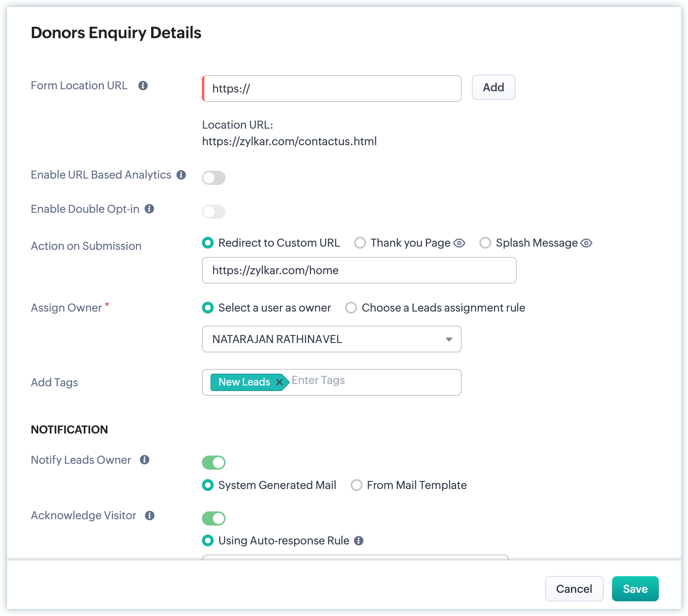Select the Thank you Page radio option
This screenshot has width=688, height=616.
(x=360, y=243)
